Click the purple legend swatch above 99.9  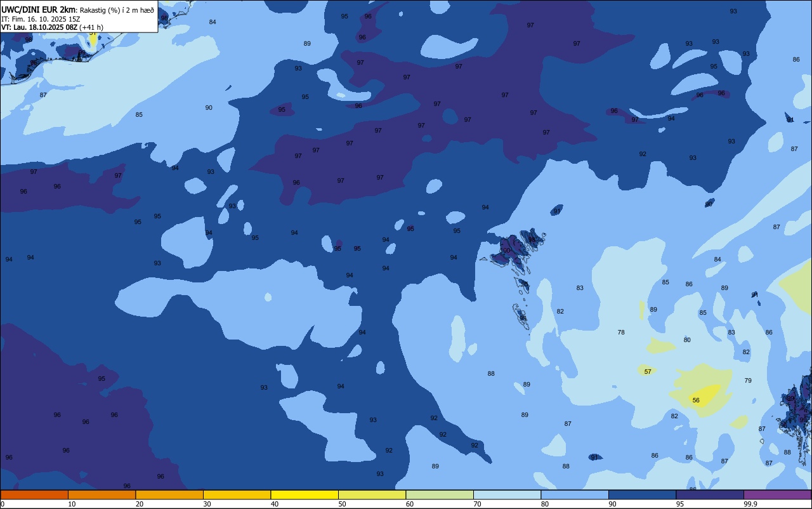[777, 494]
